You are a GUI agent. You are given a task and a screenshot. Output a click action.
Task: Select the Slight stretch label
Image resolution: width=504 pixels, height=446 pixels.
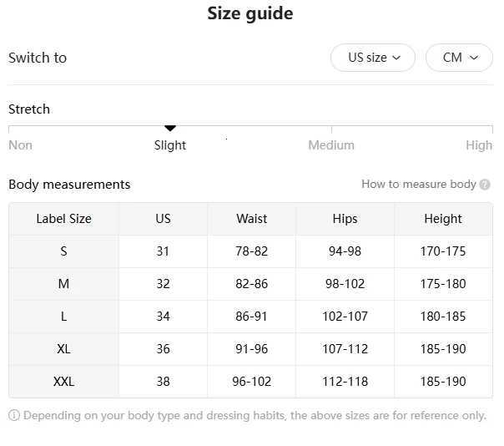coord(170,145)
